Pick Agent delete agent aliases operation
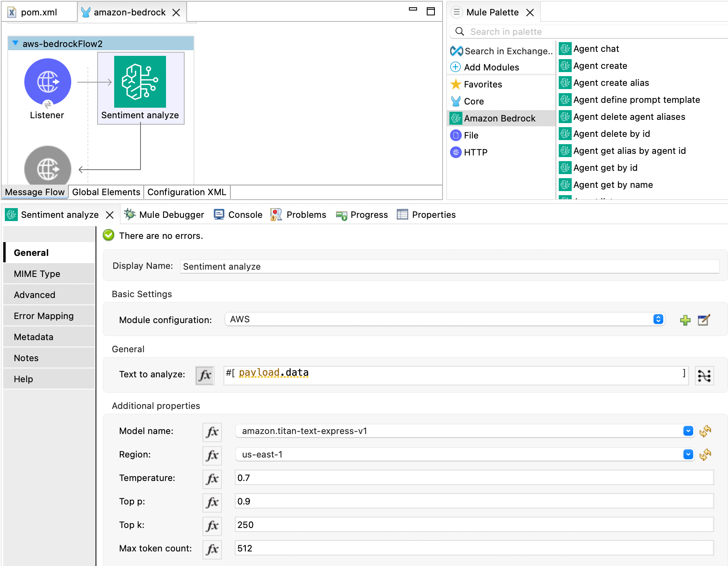 point(623,117)
